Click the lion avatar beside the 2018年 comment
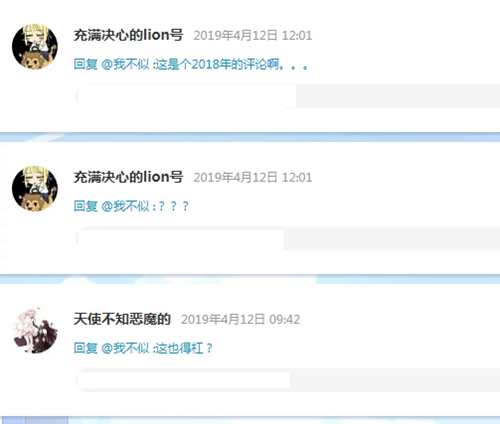This screenshot has width=500, height=424. coord(35,47)
